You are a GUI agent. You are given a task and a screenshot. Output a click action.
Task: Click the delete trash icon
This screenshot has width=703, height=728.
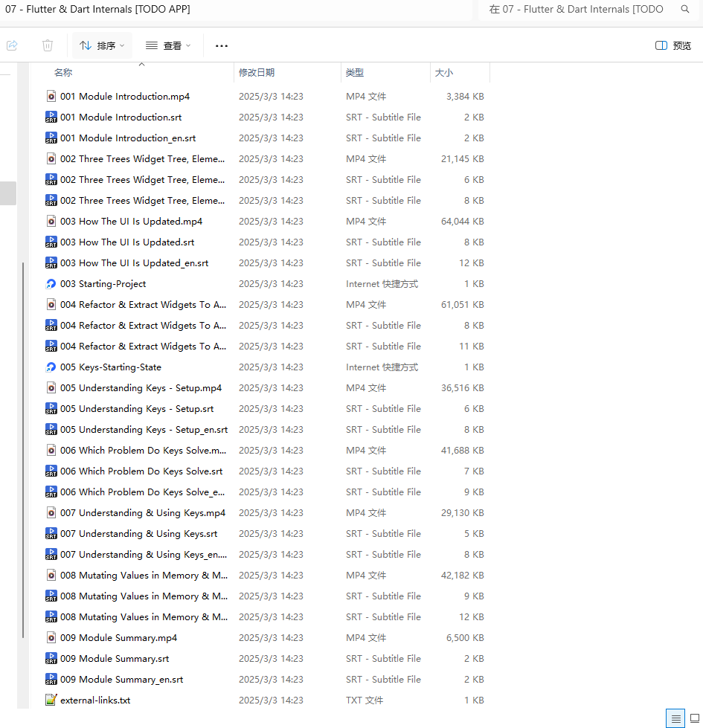[x=48, y=45]
